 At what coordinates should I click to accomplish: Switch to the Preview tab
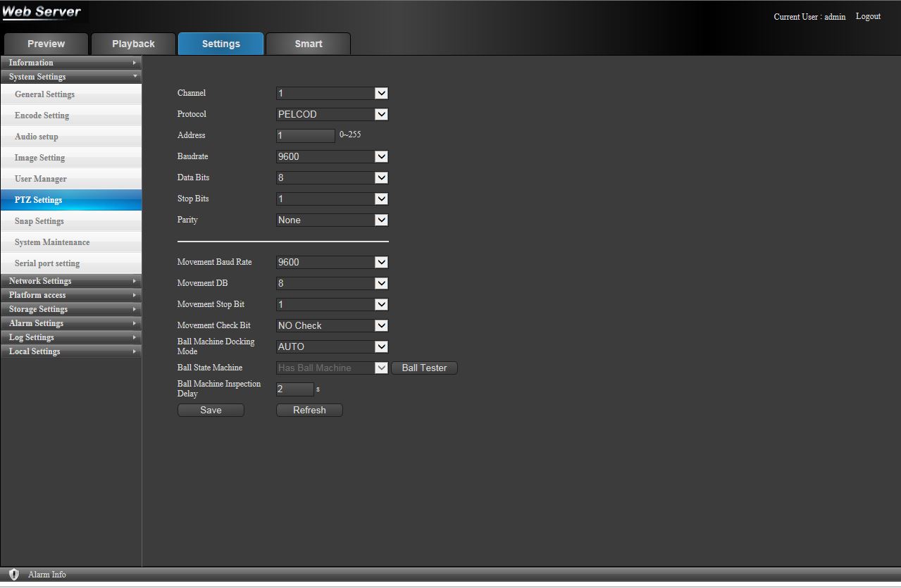[x=46, y=44]
